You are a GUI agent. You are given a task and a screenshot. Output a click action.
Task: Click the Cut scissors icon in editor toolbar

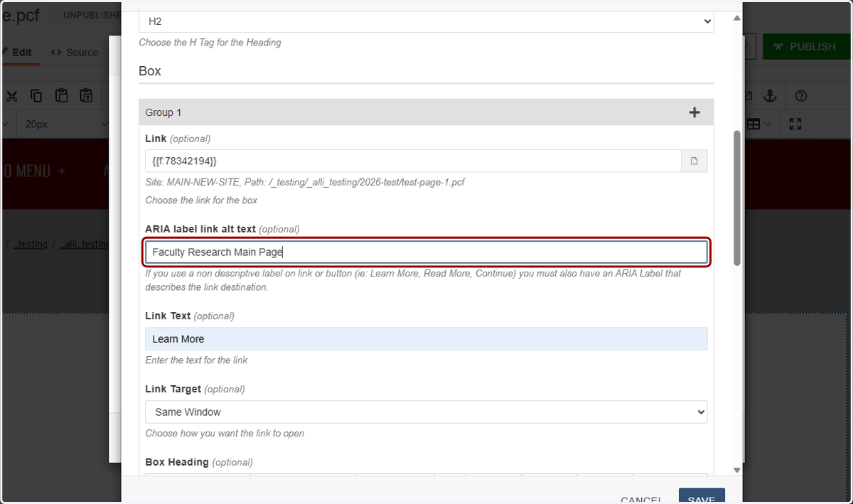(11, 96)
